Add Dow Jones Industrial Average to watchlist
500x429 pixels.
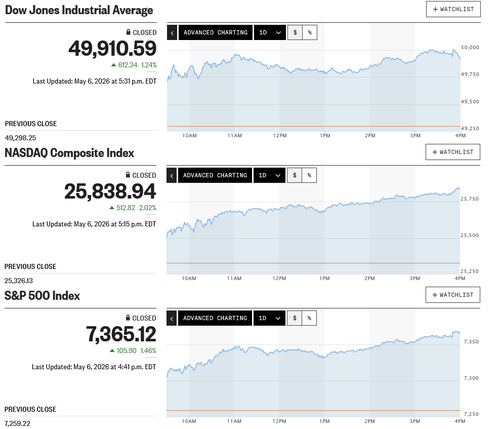(453, 9)
